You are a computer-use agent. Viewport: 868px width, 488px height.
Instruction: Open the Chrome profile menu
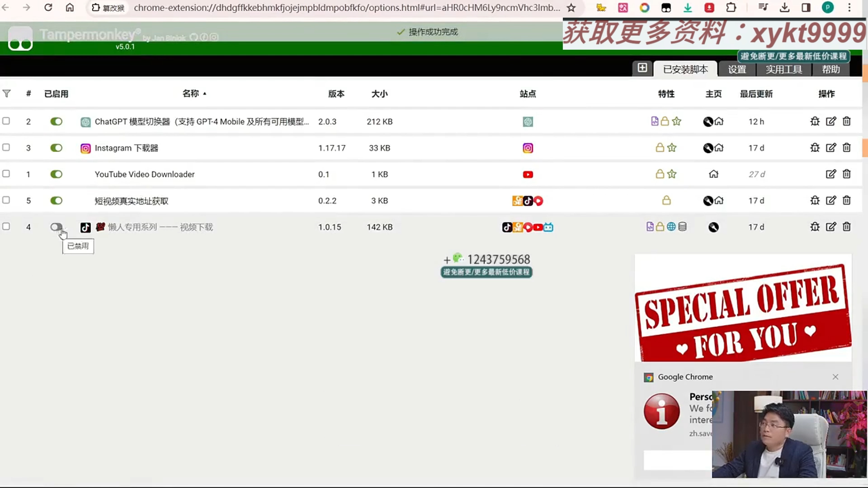click(828, 8)
